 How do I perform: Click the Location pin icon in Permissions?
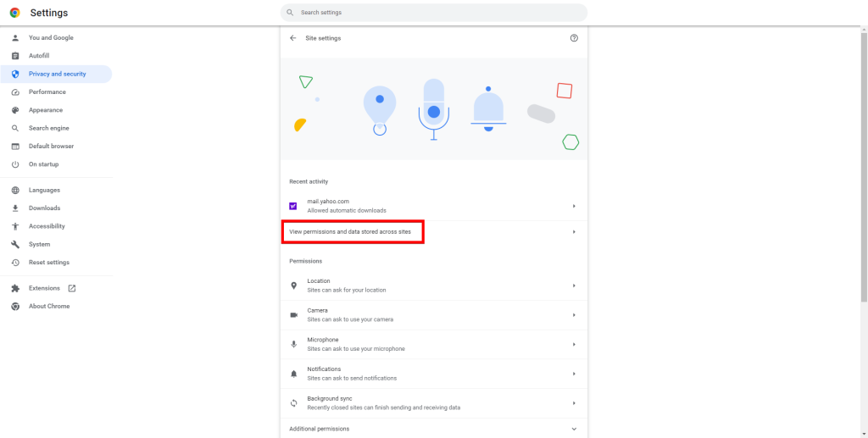293,286
